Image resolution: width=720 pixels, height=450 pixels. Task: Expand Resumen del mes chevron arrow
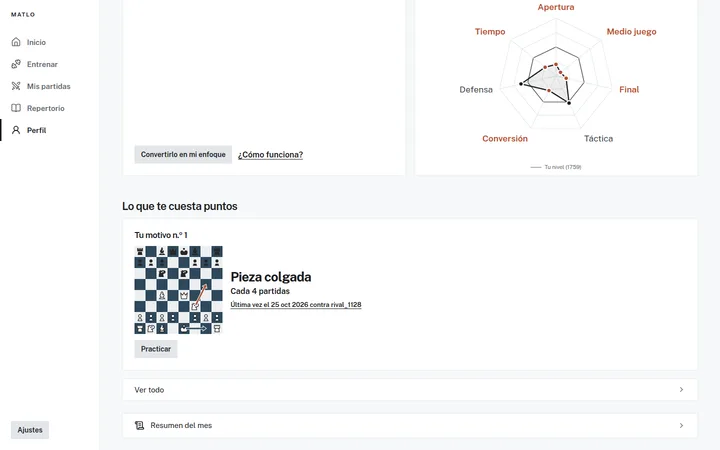click(x=681, y=425)
